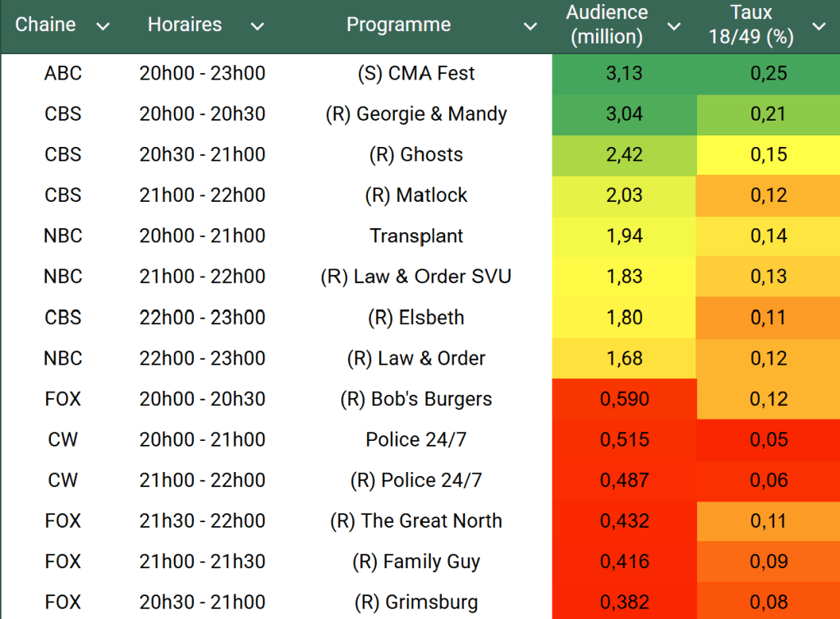Select the Georgie & Mandy programme cell

pyautogui.click(x=416, y=114)
